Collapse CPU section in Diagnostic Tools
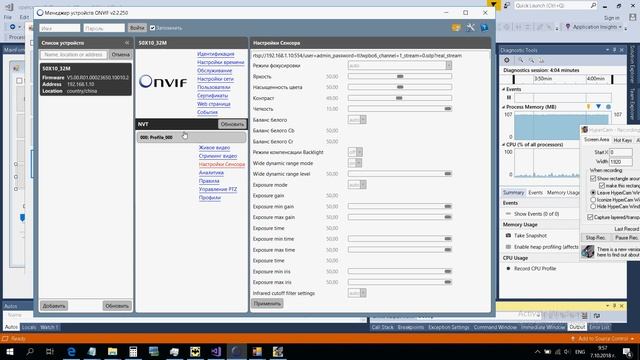The width and height of the screenshot is (640, 360). 503,144
